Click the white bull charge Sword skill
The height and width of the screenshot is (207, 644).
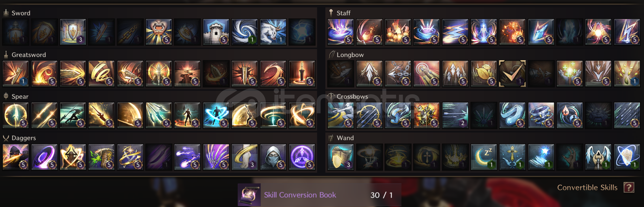click(273, 32)
